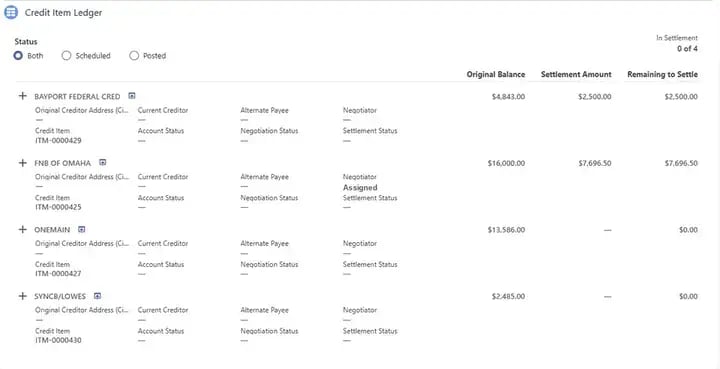Click the Credit Item Ledger title
This screenshot has width=720, height=369.
click(x=63, y=13)
